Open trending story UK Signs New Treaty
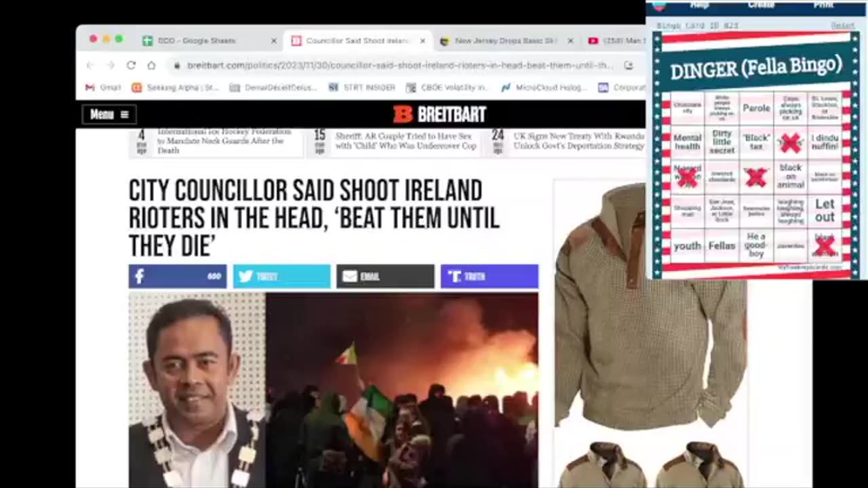The height and width of the screenshot is (488, 868). pyautogui.click(x=578, y=141)
